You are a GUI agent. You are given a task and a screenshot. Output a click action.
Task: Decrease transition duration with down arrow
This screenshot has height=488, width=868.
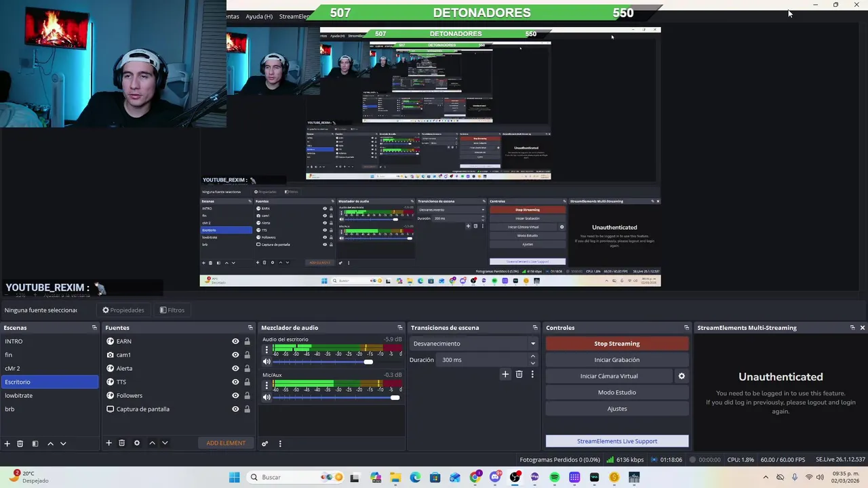tap(533, 363)
